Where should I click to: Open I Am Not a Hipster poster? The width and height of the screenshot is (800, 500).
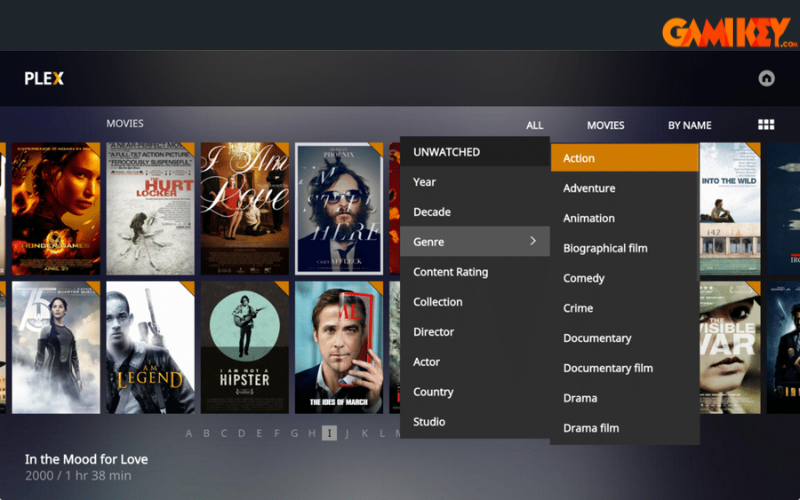point(245,347)
